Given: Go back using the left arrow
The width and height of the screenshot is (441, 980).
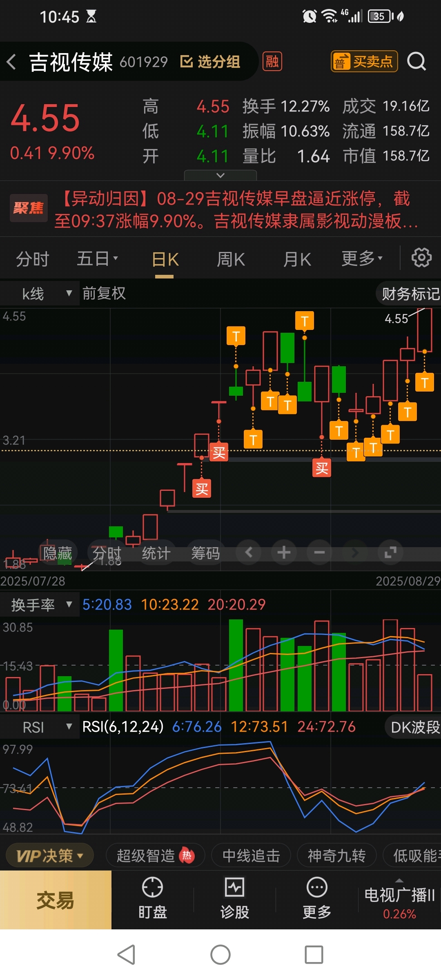Looking at the screenshot, I should click(11, 62).
